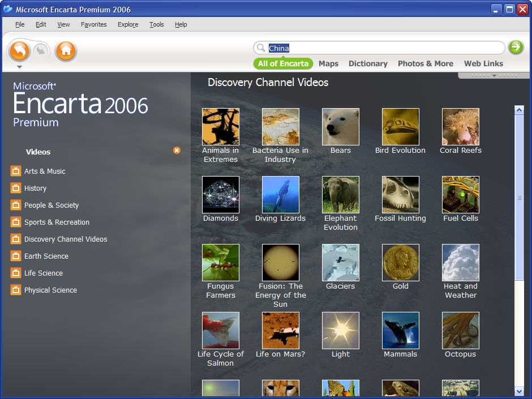Open the Heat and Weather video thumbnail
Screen dimensions: 532x399
[x=461, y=262]
